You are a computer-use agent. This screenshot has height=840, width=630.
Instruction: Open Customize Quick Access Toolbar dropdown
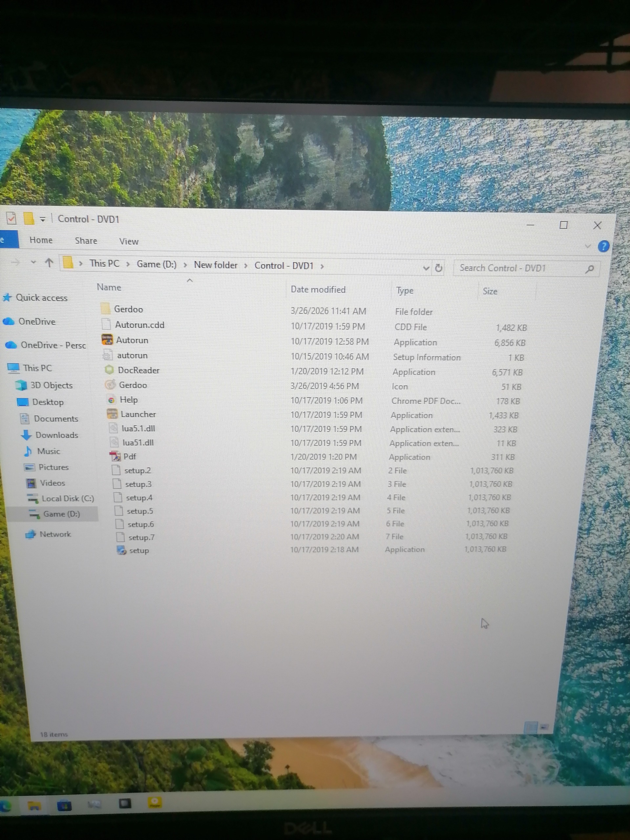pyautogui.click(x=43, y=219)
